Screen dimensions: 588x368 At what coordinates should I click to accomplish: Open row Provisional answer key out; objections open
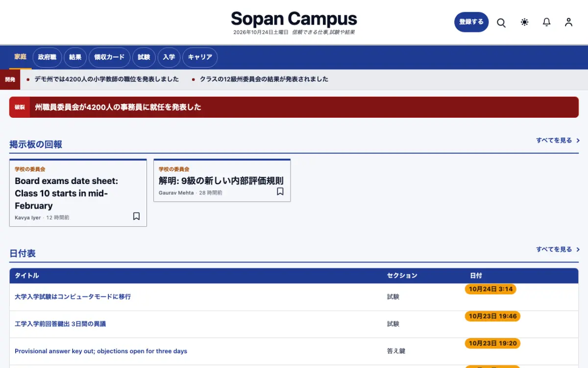click(101, 351)
